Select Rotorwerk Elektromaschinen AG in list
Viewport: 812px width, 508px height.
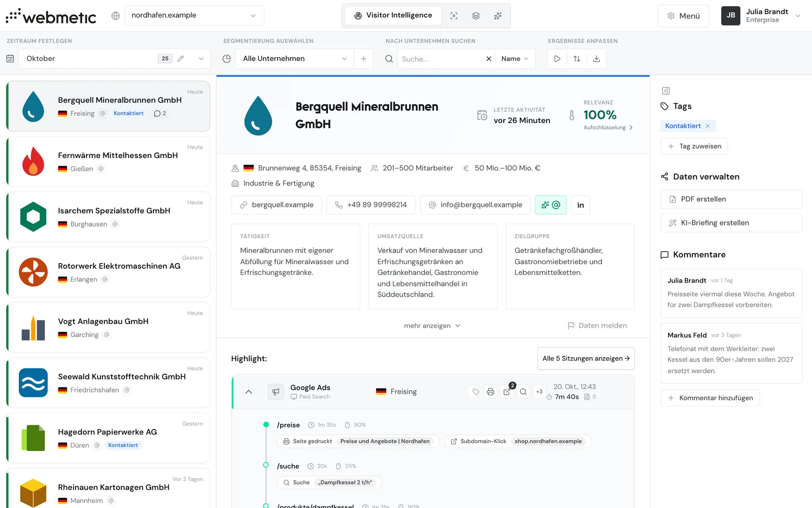click(x=108, y=272)
